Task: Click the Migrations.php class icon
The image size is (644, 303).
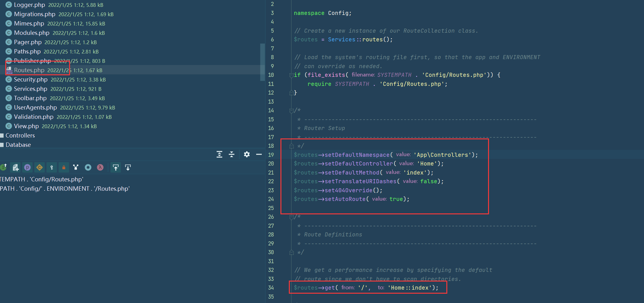Action: click(9, 14)
